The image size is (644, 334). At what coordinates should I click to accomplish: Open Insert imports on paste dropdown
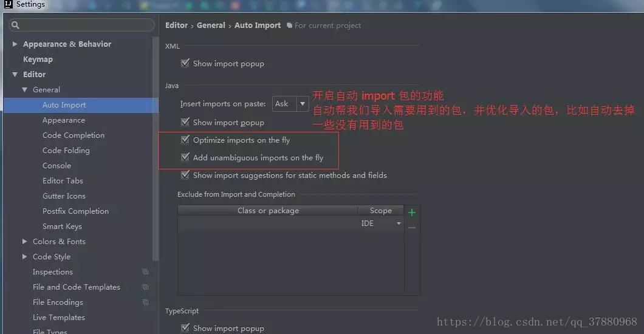290,104
